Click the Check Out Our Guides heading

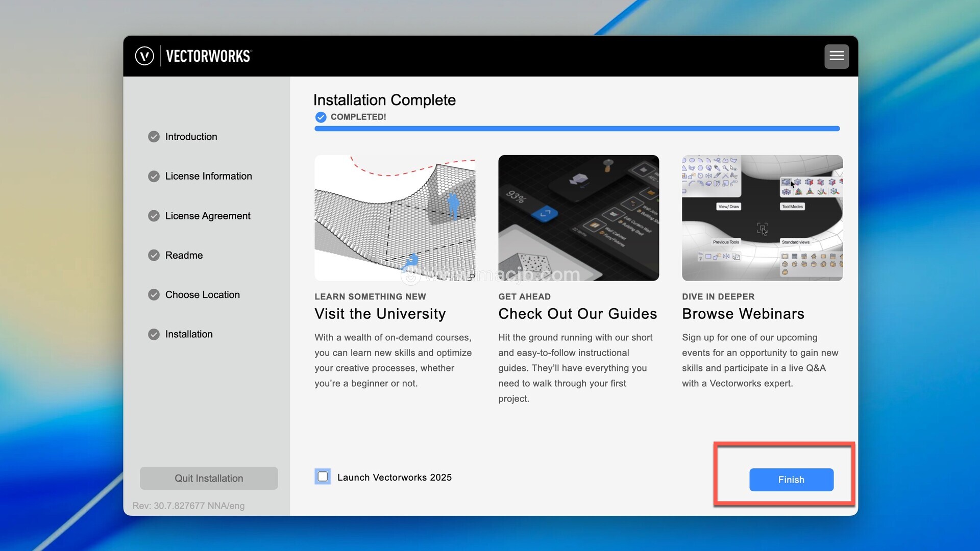tap(577, 314)
